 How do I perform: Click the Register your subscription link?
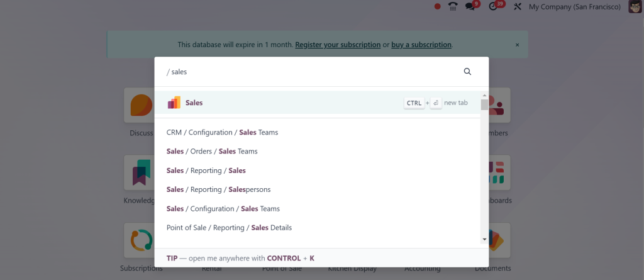338,45
